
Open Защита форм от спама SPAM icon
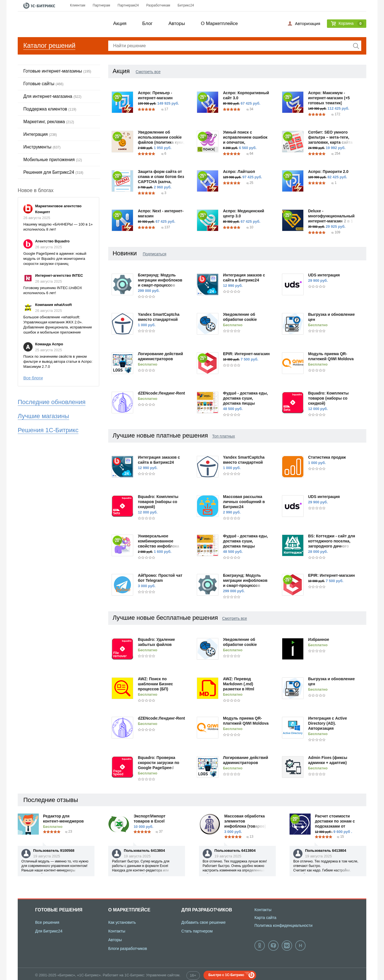(122, 181)
